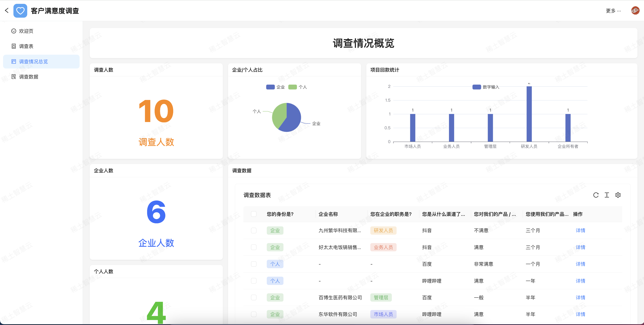644x325 pixels.
Task: Click the 欢迎页 smiley icon
Action: 14,31
